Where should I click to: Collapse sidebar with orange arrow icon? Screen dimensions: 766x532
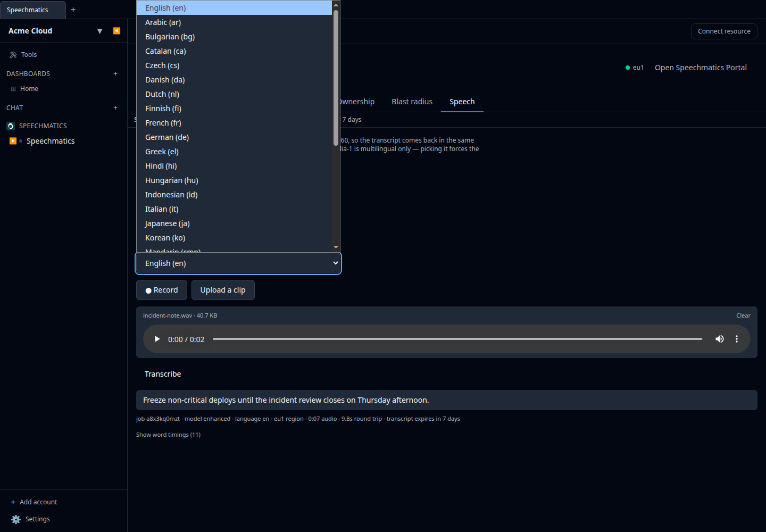pos(116,31)
